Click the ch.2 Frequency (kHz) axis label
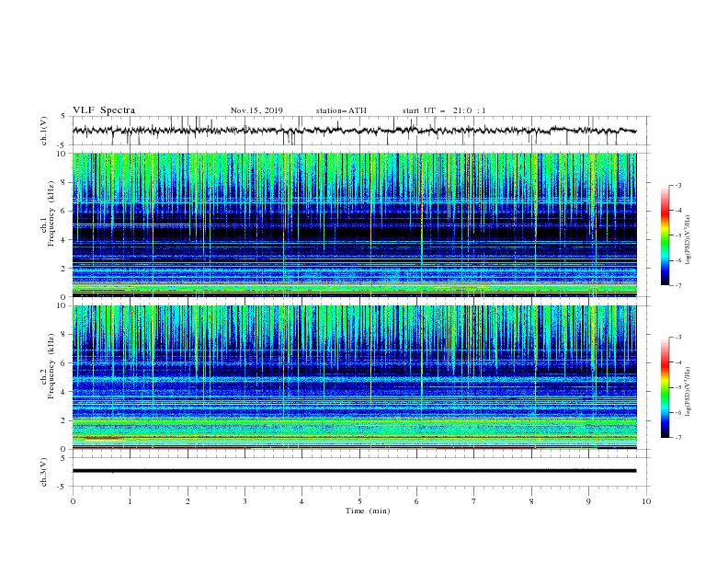728x563 pixels. (x=48, y=366)
